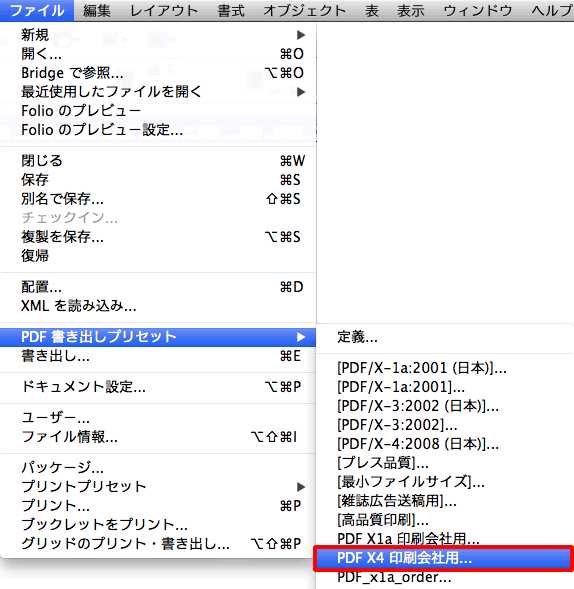Image resolution: width=574 pixels, height=589 pixels.
Task: Expand プリントプリセット submenu
Action: pyautogui.click(x=158, y=487)
